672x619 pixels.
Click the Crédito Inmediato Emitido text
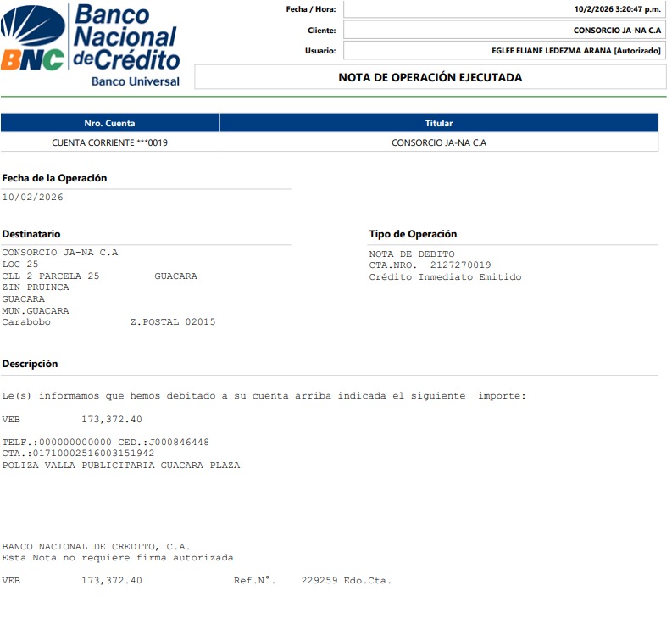[x=445, y=277]
